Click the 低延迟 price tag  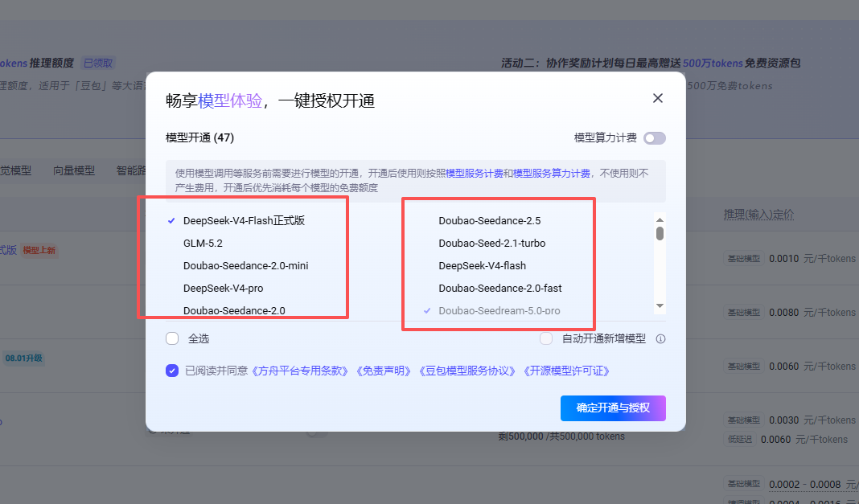click(740, 439)
